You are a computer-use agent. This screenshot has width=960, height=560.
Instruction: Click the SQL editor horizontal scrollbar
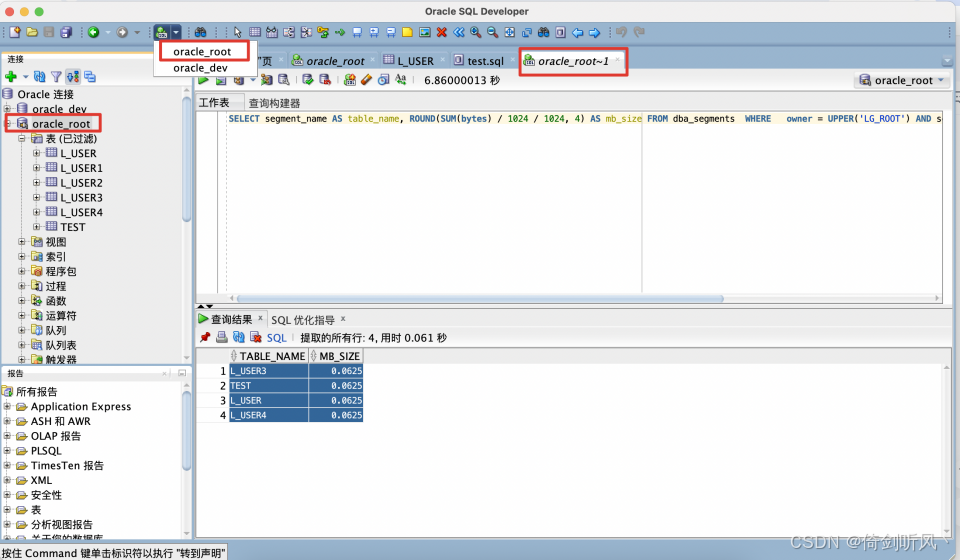coord(480,299)
